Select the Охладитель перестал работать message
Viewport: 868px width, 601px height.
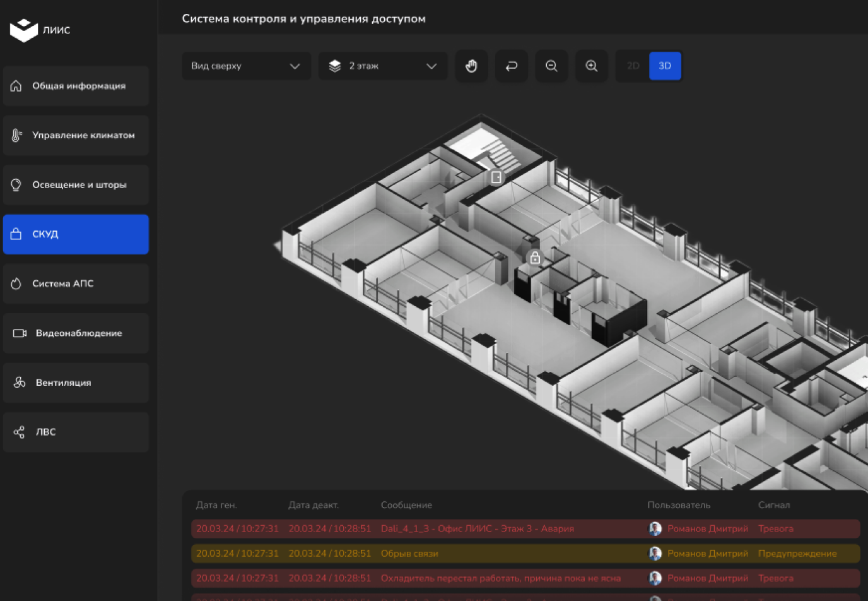(501, 578)
